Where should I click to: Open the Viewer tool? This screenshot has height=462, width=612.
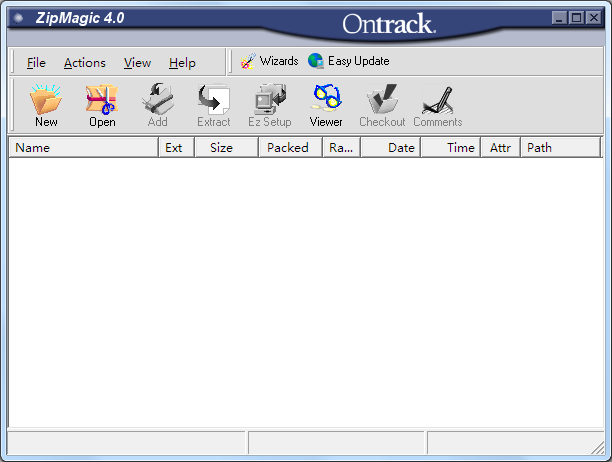click(x=326, y=104)
